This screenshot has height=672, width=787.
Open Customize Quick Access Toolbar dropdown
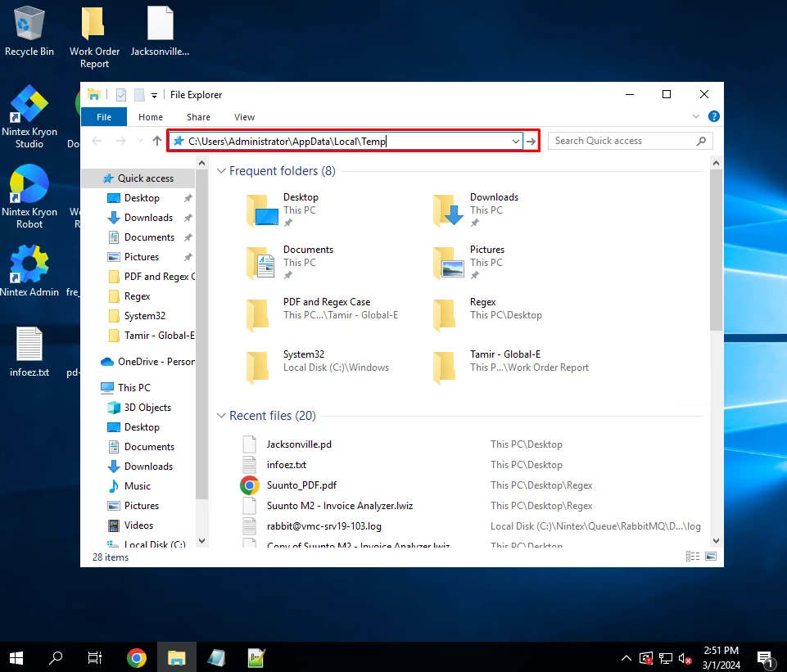point(154,95)
